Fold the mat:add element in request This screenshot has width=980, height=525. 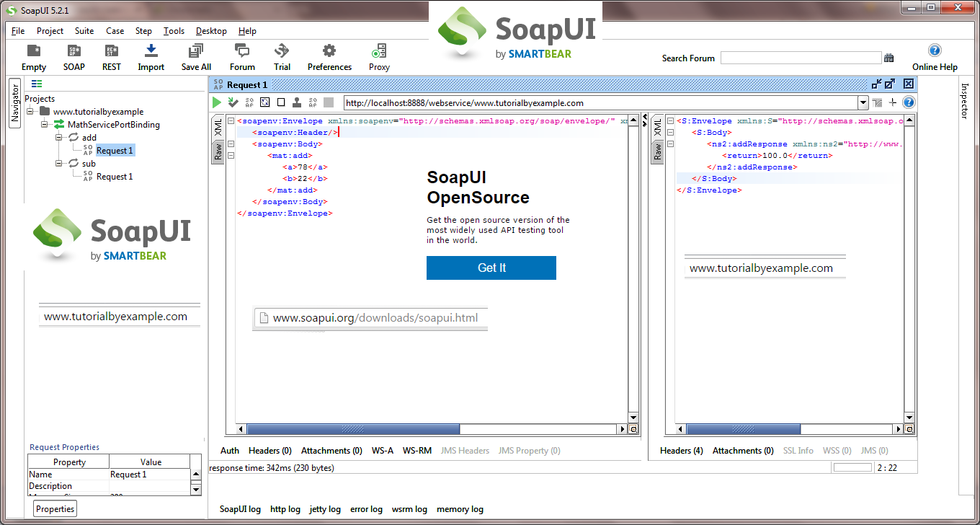tap(231, 156)
